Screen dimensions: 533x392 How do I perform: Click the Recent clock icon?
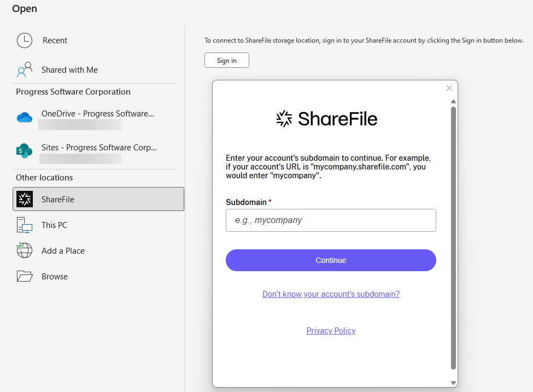tap(25, 40)
